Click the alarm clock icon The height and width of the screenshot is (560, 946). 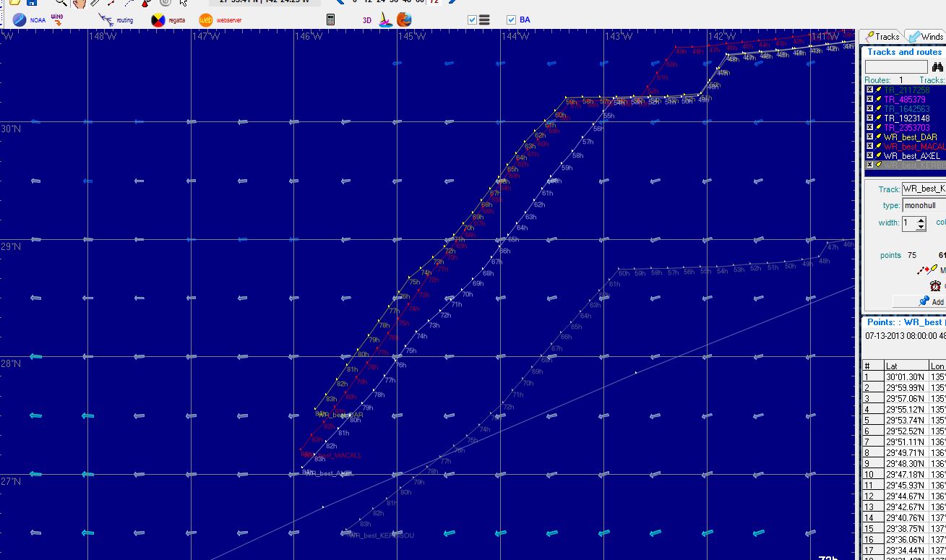point(935,286)
